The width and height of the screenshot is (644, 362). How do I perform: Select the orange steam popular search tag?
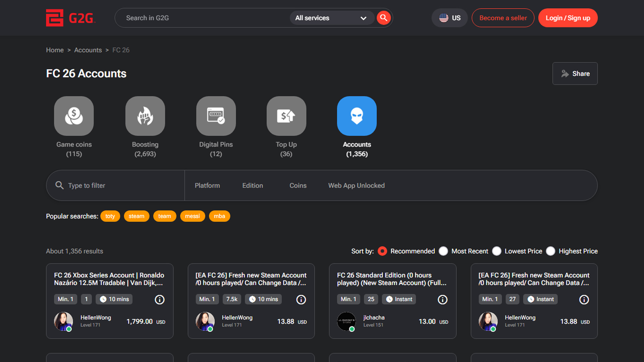pos(137,216)
